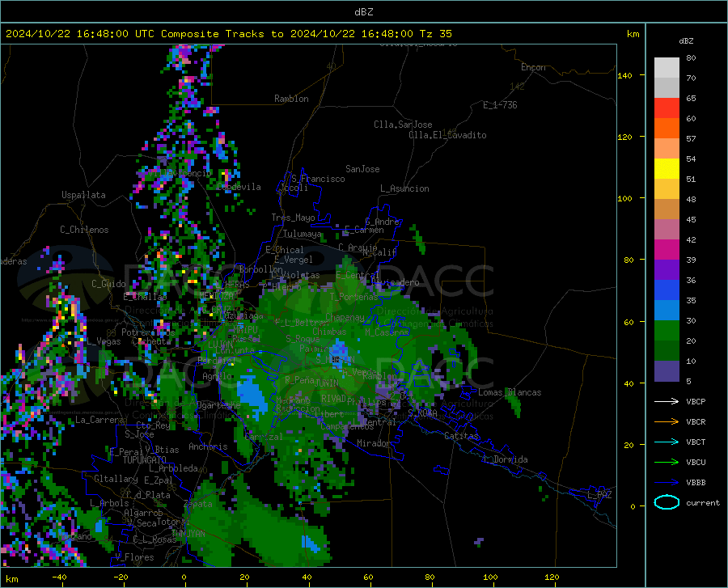Screen dimensions: 728x588
Task: Click the TUPUNGATO place label
Action: coord(145,460)
